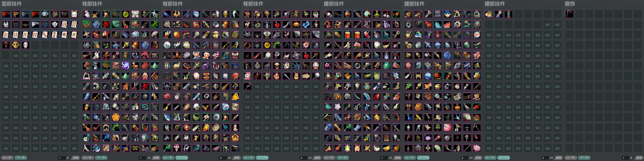
Task: Choose the green 發 mahjong tile
Action: coord(74,35)
